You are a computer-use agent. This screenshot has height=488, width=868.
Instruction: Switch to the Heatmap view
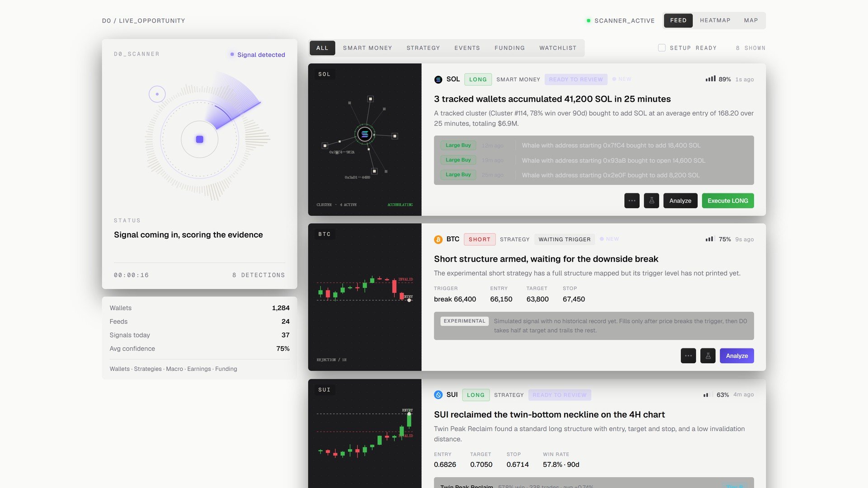coord(715,20)
